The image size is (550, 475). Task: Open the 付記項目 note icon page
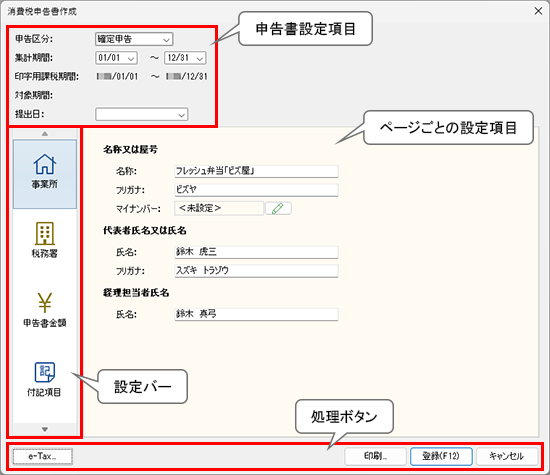[45, 379]
